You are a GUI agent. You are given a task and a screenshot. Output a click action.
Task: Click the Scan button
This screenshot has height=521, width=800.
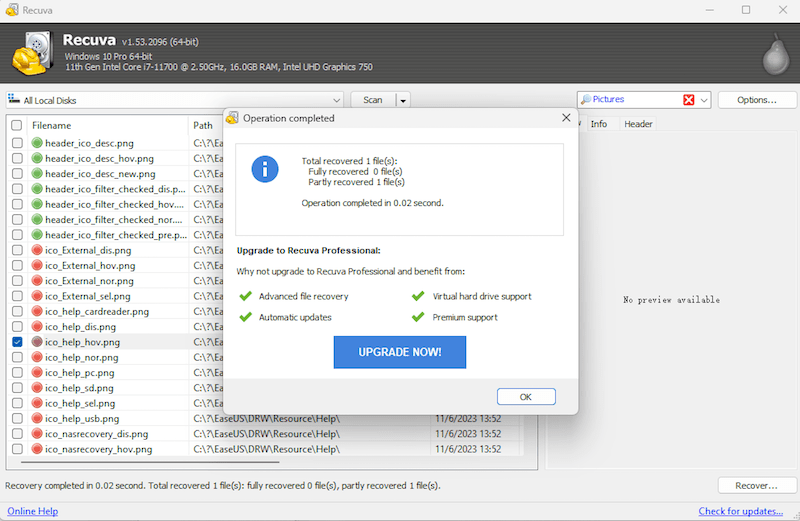(373, 100)
